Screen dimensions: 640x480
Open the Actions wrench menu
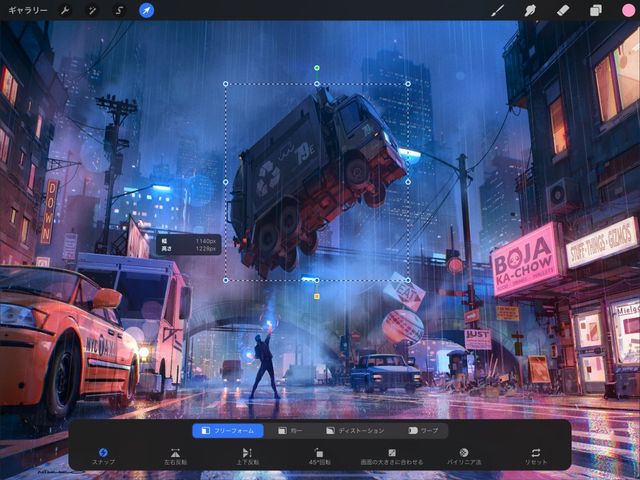tap(65, 10)
